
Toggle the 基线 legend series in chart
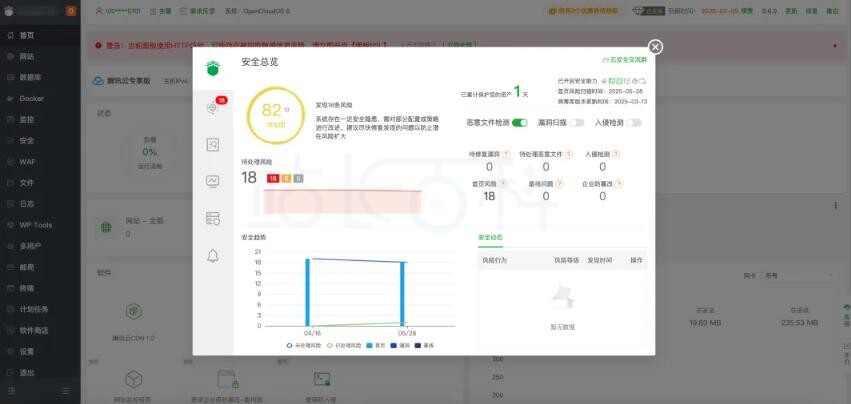[x=424, y=345]
